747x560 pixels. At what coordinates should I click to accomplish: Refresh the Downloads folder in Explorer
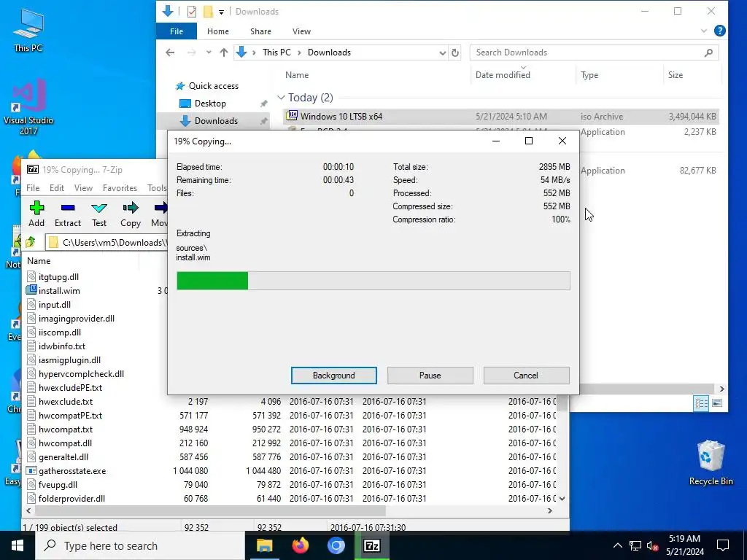click(455, 52)
